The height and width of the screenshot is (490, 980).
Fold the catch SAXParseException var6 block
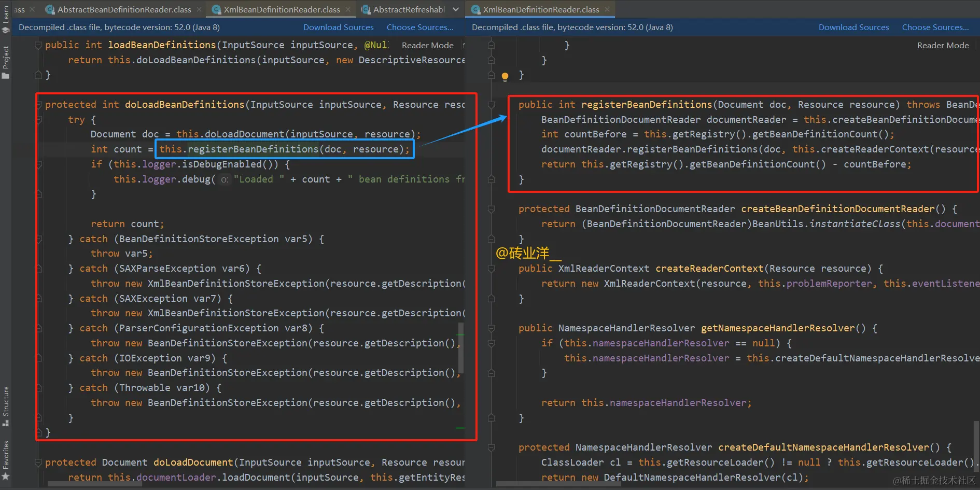pos(38,269)
